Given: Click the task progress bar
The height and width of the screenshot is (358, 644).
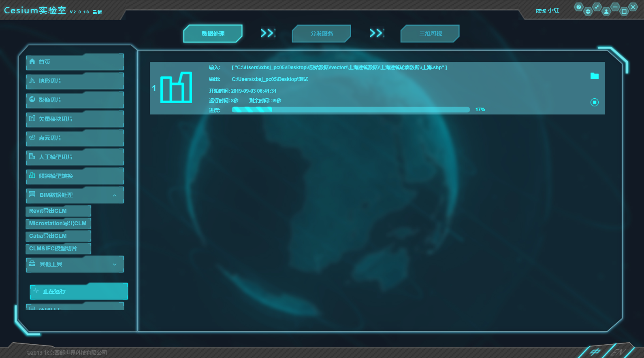Looking at the screenshot, I should (x=351, y=110).
